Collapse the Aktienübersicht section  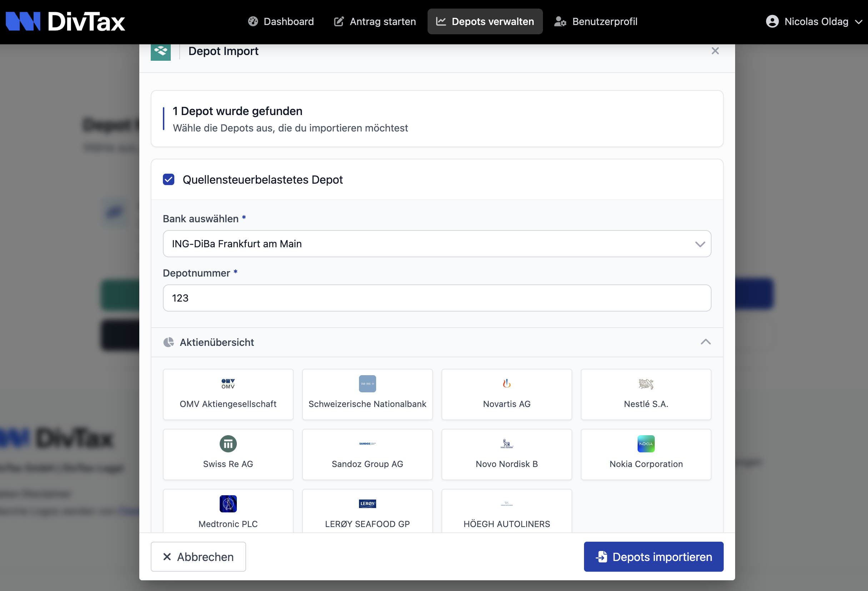coord(705,342)
